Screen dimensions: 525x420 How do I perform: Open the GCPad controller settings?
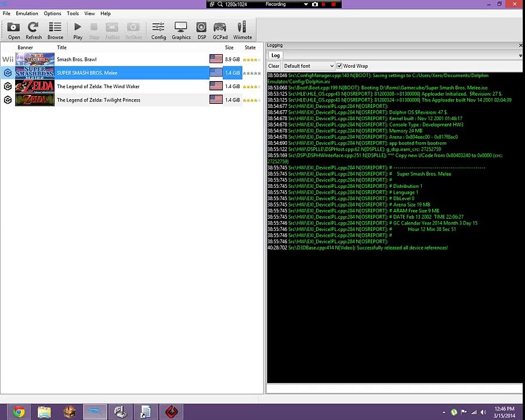tap(220, 30)
